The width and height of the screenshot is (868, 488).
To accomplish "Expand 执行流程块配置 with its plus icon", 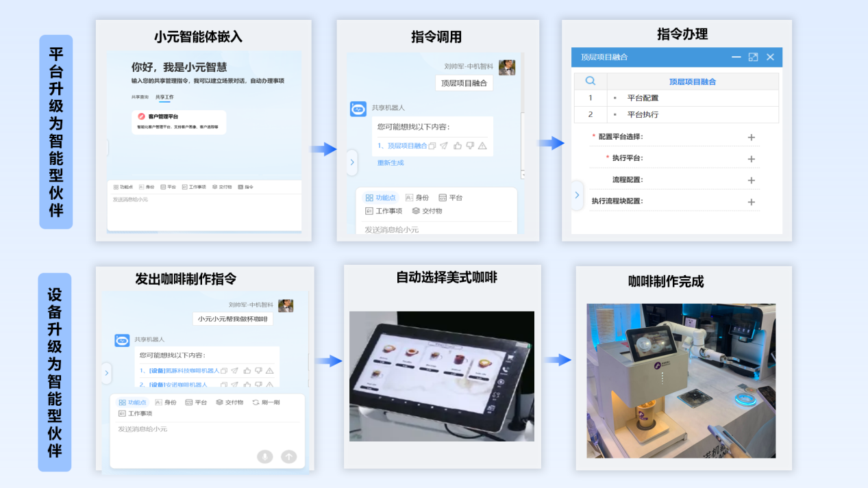I will click(751, 202).
